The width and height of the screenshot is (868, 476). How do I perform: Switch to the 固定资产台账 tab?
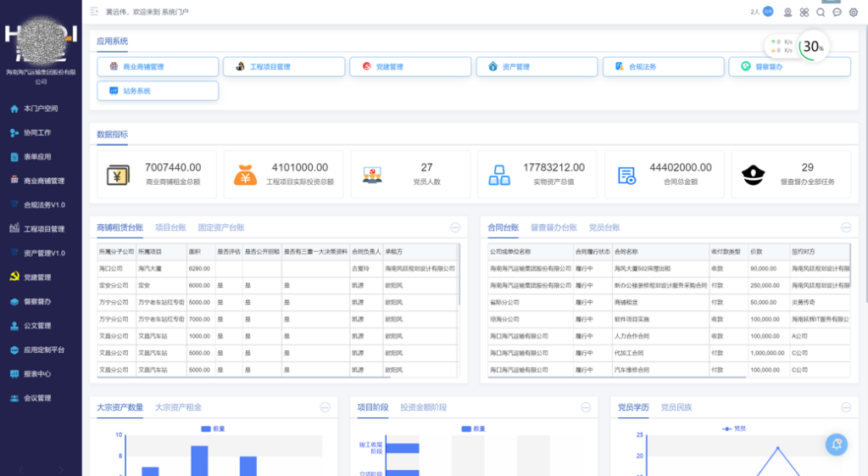point(220,227)
